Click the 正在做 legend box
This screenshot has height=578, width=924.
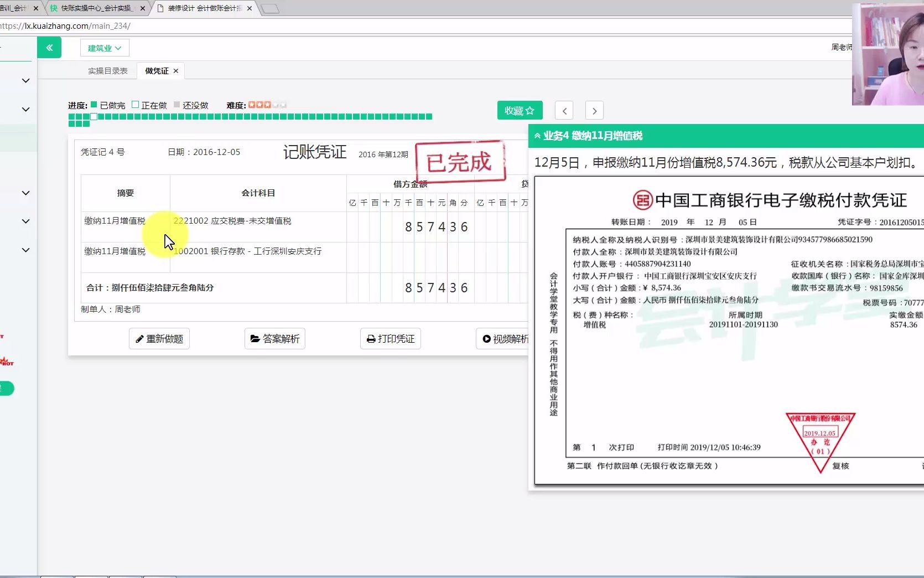click(135, 105)
